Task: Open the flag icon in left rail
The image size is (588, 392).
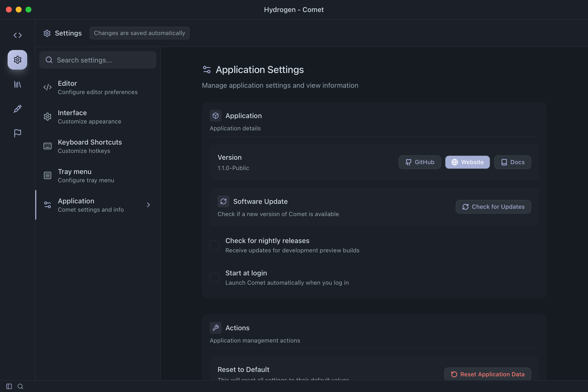Action: pos(17,133)
